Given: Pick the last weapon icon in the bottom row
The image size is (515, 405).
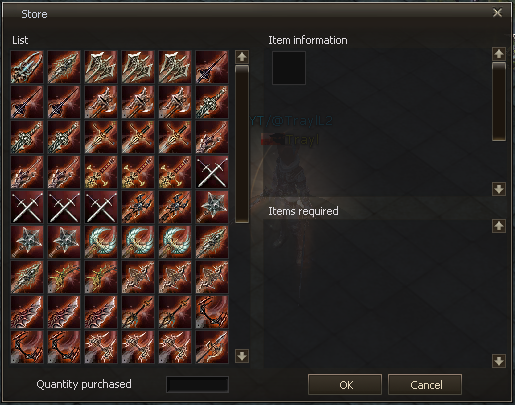Looking at the screenshot, I should click(212, 347).
